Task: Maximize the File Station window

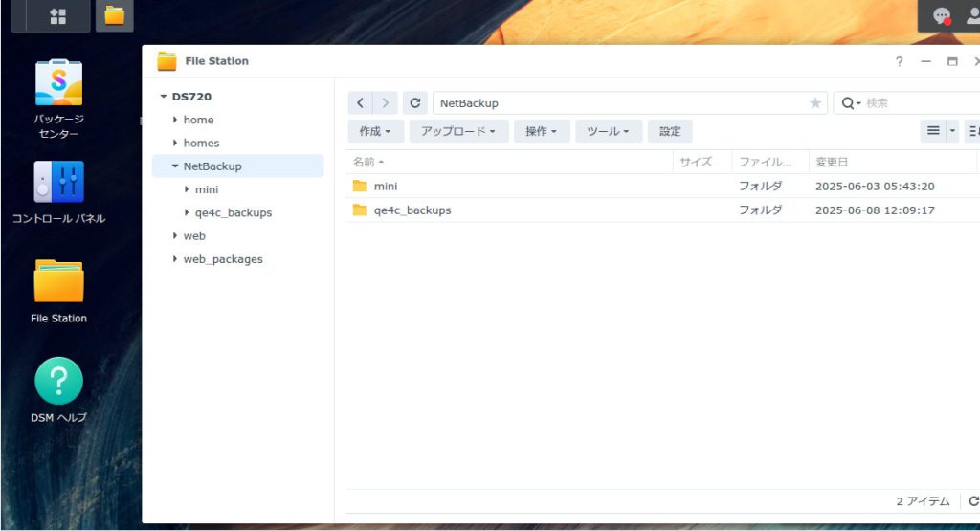Action: tap(952, 61)
